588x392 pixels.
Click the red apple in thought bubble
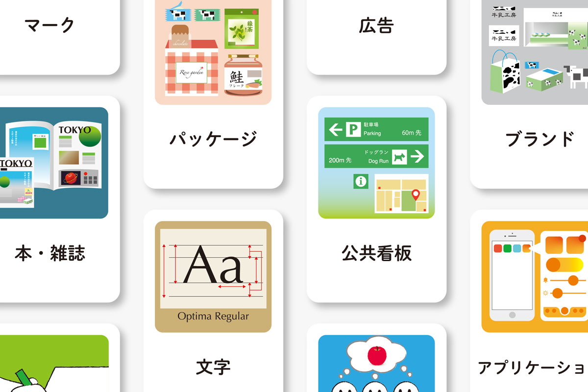click(x=376, y=355)
